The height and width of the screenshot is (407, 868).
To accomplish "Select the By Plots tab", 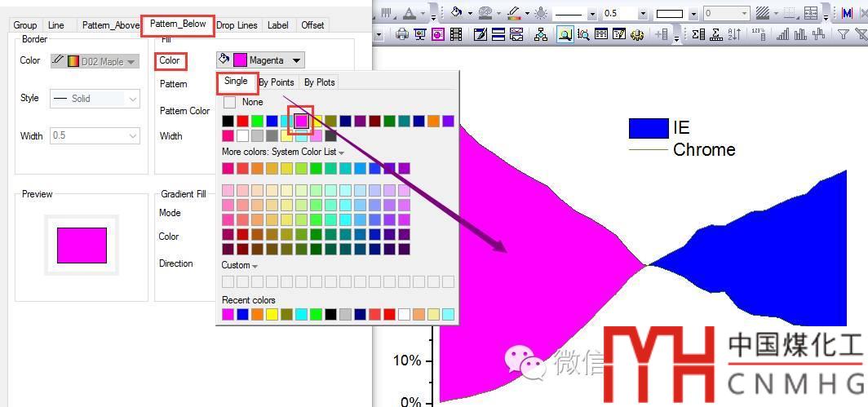I will [x=320, y=82].
